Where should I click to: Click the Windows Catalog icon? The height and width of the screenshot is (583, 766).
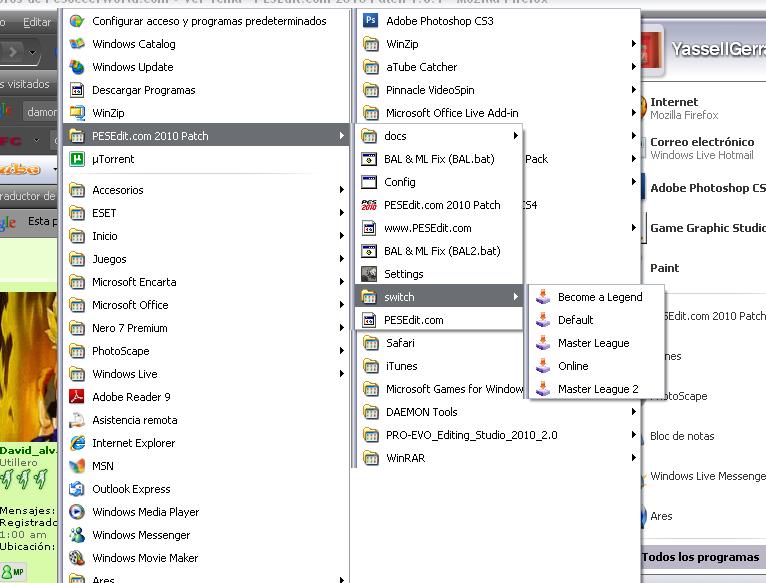click(x=77, y=44)
